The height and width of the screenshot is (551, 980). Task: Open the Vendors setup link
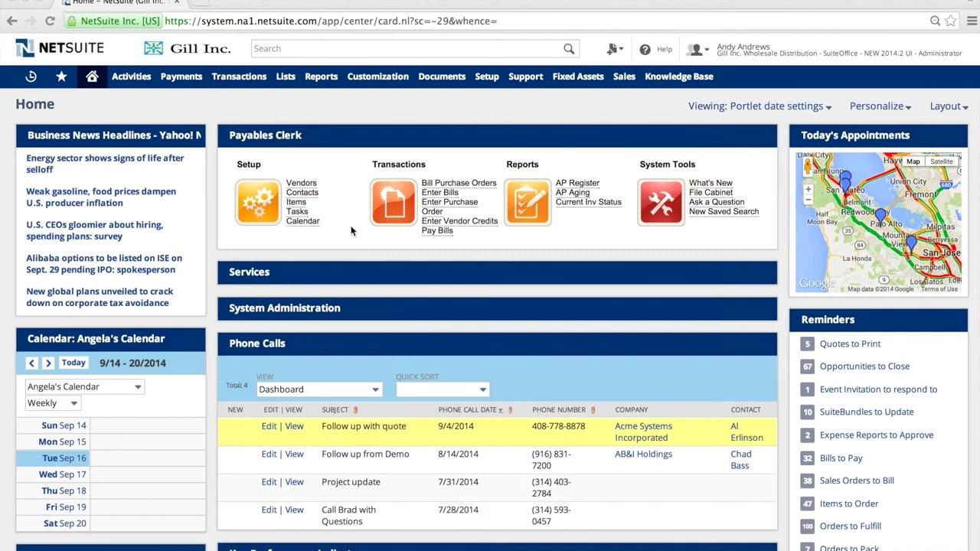pos(302,184)
